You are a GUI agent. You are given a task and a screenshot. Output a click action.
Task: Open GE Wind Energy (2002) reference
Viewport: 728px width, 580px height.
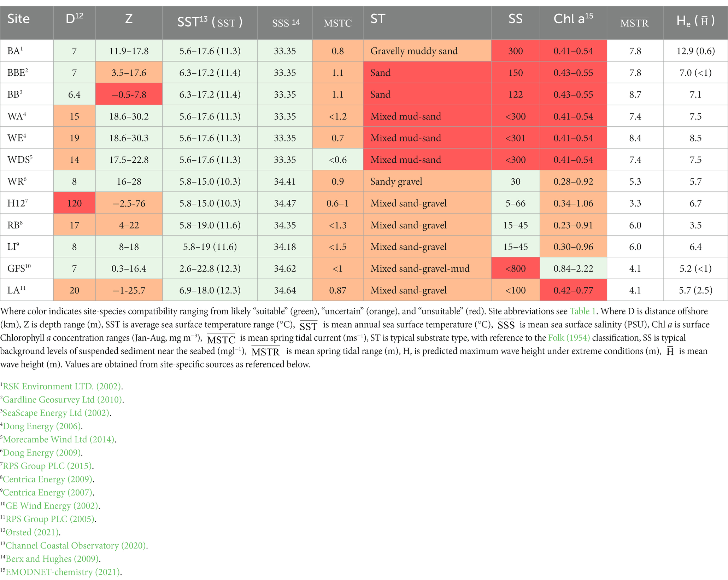[x=52, y=506]
